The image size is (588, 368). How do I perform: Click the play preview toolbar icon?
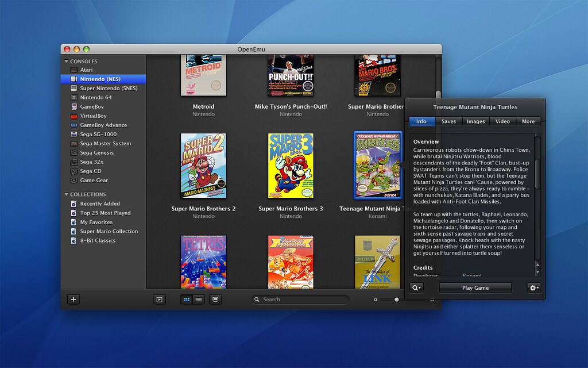(160, 299)
